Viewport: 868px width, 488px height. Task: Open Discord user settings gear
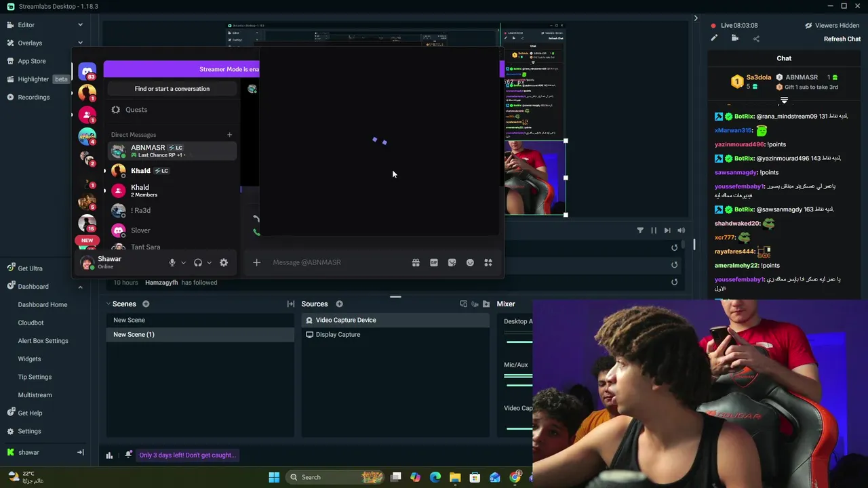[x=224, y=262]
